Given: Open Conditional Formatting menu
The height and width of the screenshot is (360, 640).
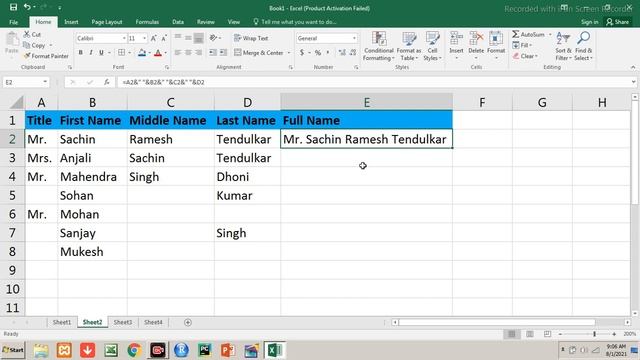Looking at the screenshot, I should [379, 46].
